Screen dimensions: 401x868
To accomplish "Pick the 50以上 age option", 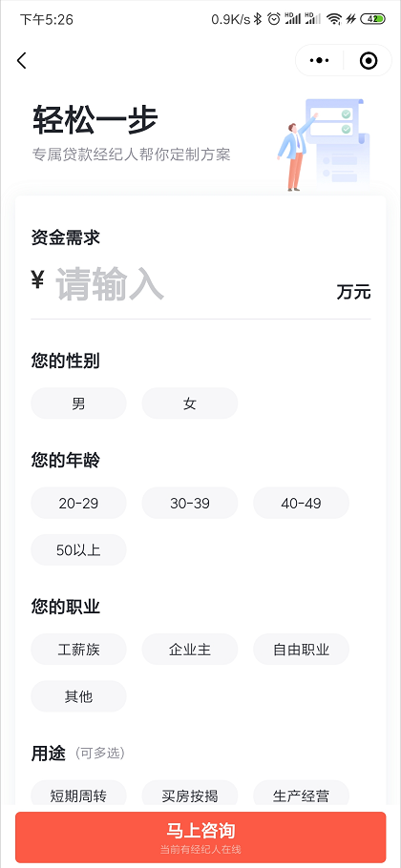I will pyautogui.click(x=78, y=550).
